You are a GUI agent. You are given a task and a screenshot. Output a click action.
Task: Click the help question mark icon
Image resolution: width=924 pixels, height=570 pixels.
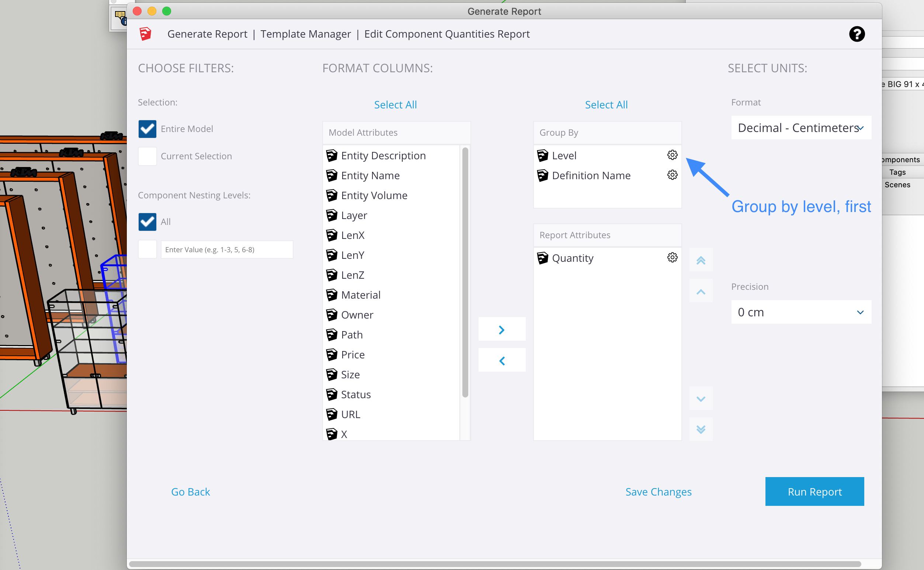coord(857,34)
